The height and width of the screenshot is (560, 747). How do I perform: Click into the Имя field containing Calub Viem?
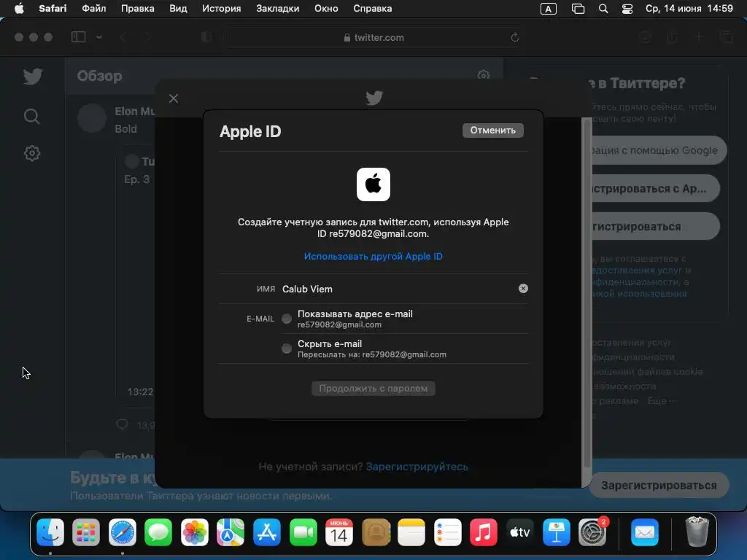(398, 289)
